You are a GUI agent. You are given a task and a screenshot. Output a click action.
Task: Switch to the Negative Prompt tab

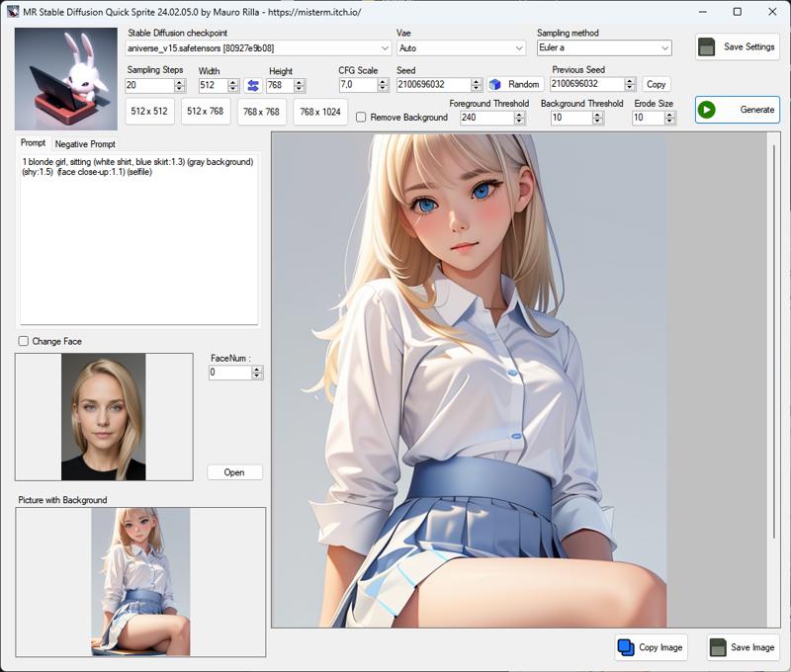tap(85, 144)
